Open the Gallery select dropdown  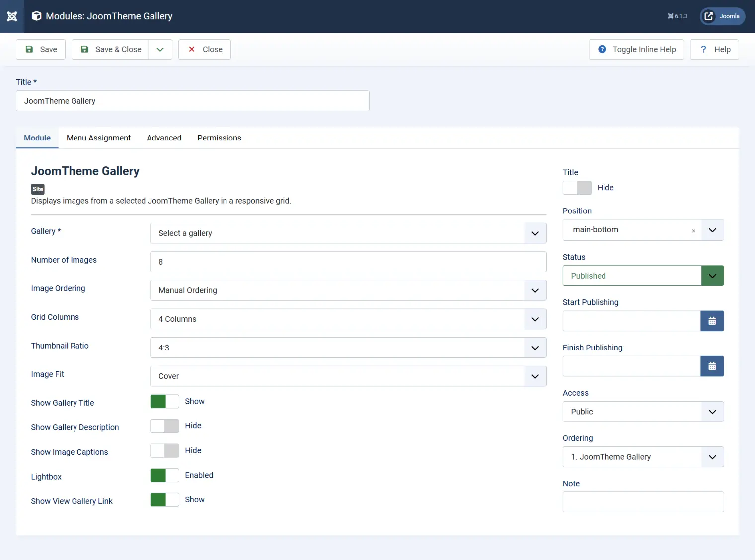coord(348,233)
